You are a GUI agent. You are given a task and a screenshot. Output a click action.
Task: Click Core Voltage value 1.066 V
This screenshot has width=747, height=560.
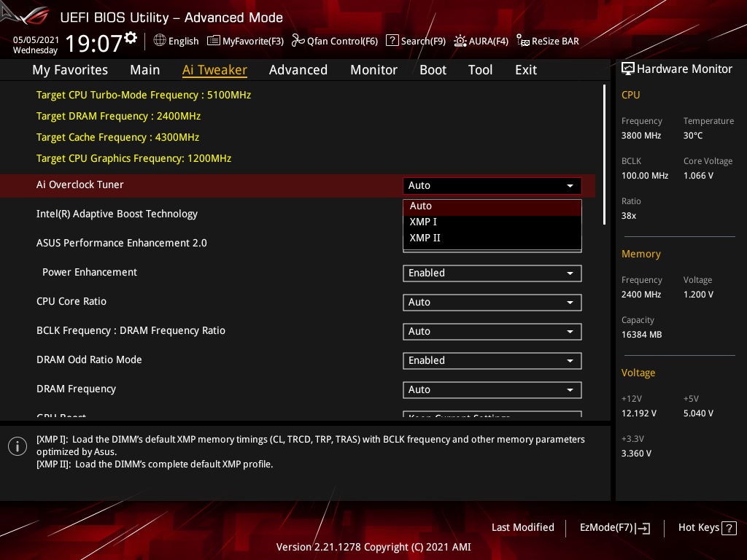coord(698,176)
